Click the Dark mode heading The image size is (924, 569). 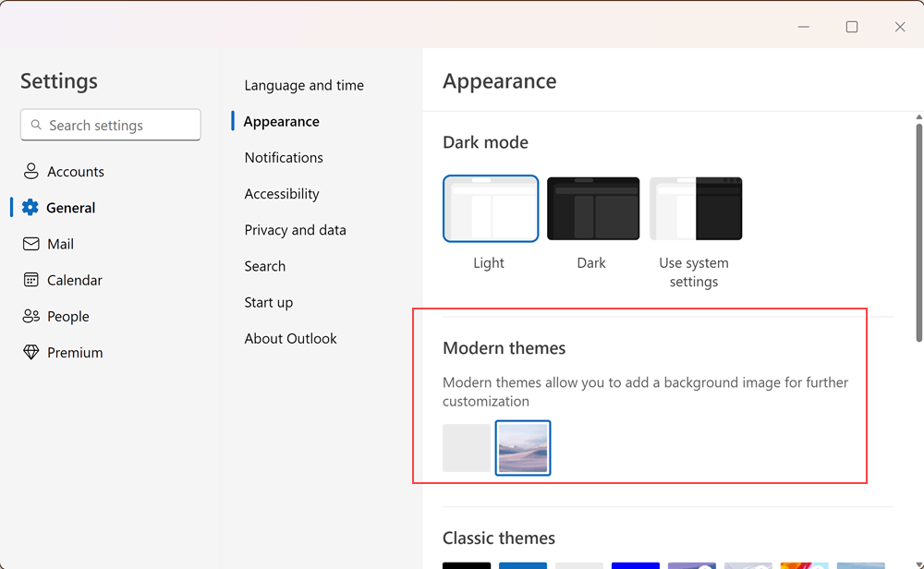(x=485, y=142)
